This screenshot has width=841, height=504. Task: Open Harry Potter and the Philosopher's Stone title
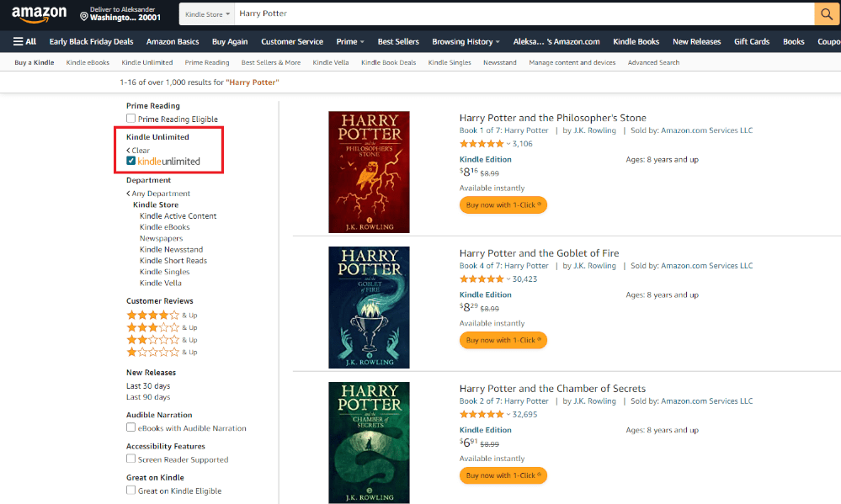[553, 118]
